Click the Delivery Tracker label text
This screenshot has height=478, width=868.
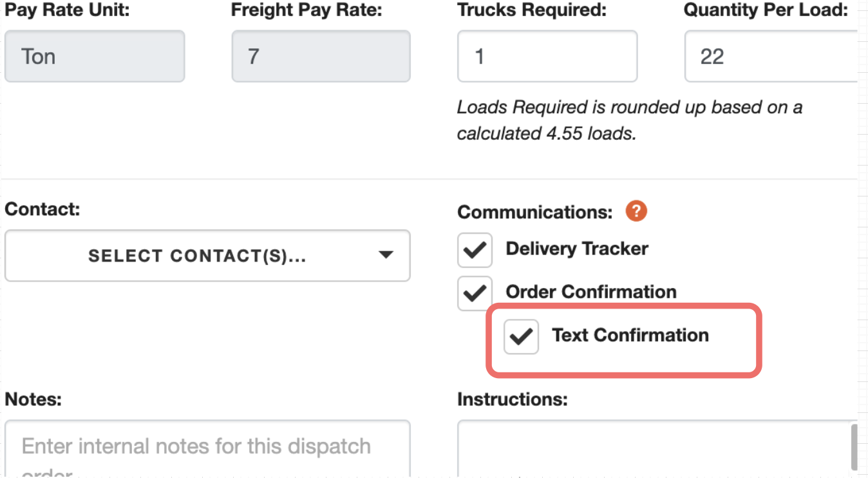(577, 249)
